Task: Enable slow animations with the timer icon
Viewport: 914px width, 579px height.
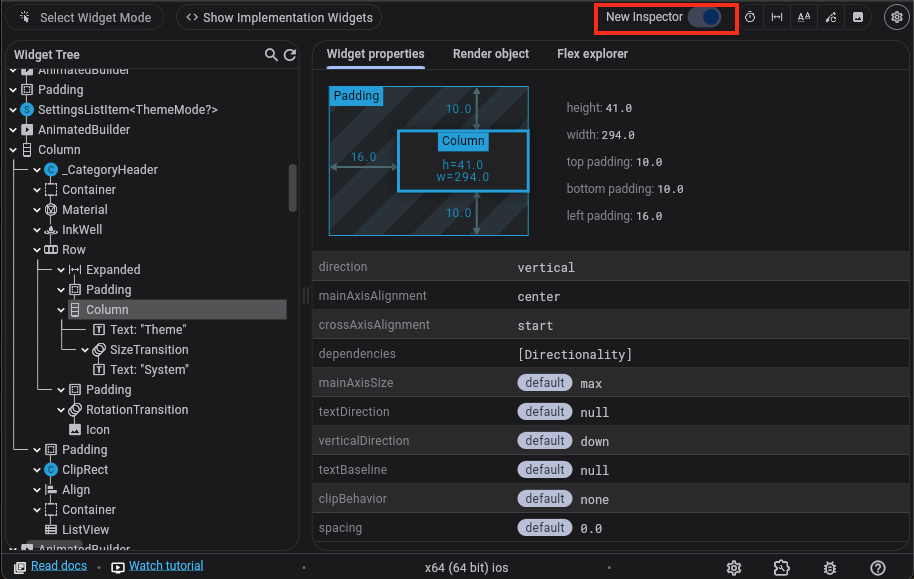Action: [751, 17]
